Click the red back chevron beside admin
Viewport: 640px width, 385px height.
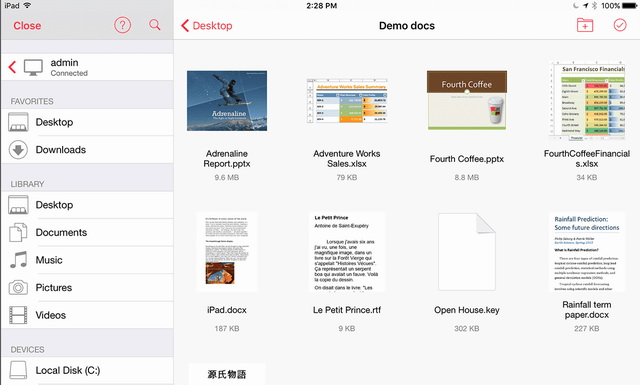[12, 67]
